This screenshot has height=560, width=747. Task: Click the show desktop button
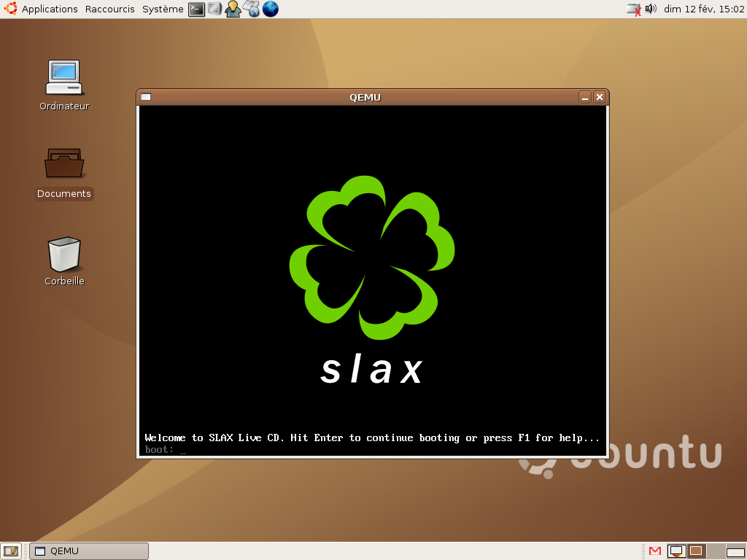10,551
